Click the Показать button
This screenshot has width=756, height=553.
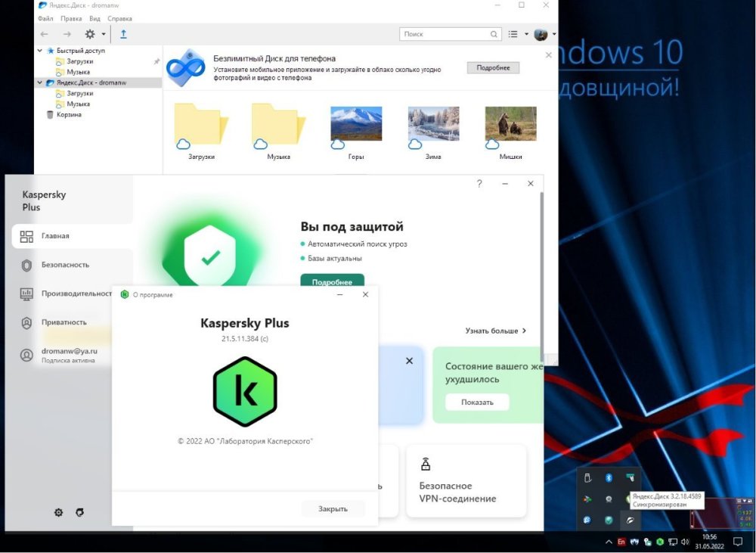click(x=477, y=402)
